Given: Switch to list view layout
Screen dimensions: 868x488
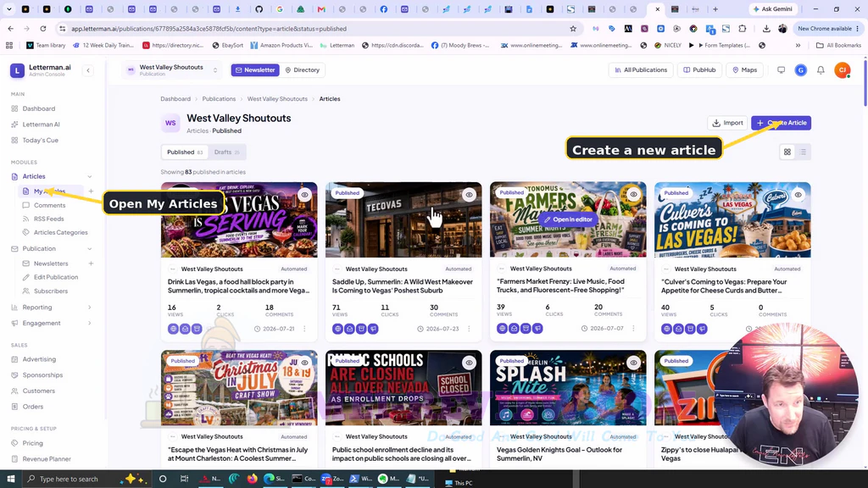Looking at the screenshot, I should point(803,152).
